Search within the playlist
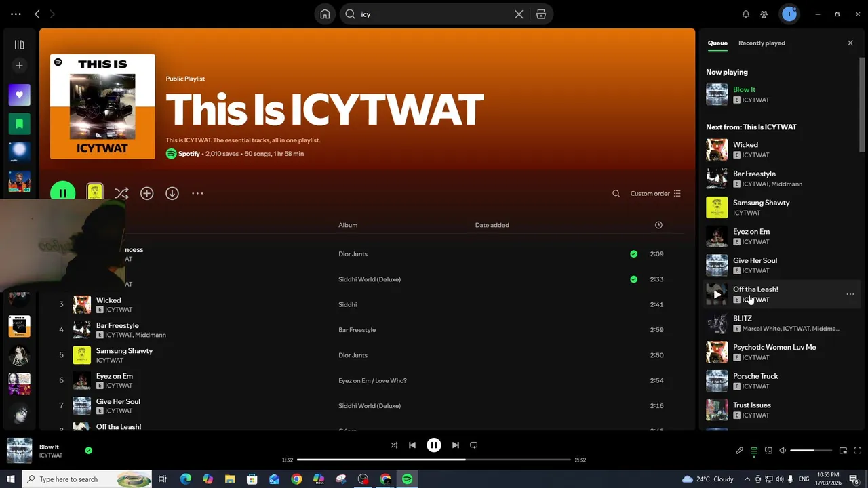The width and height of the screenshot is (868, 488). [x=616, y=194]
